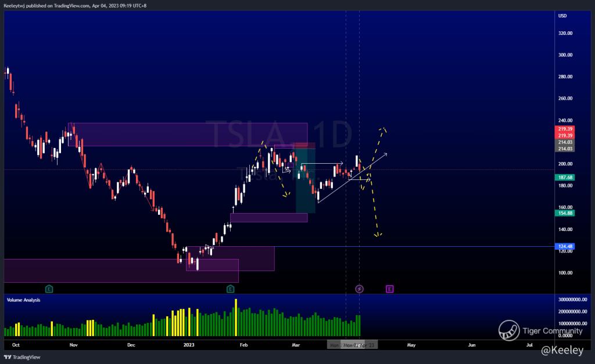Click the 100.00 price axis value

pyautogui.click(x=565, y=273)
